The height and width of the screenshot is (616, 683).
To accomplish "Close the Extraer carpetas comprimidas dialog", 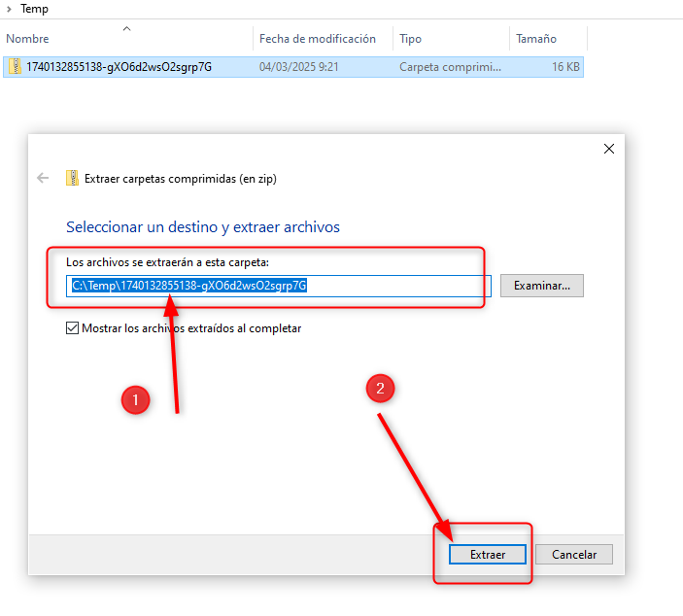I will pyautogui.click(x=609, y=149).
